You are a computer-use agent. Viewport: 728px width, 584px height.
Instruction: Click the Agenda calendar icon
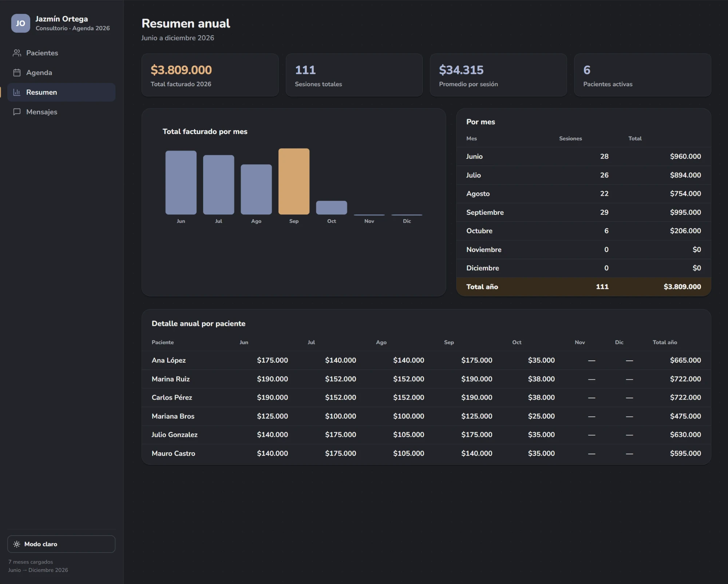coord(17,72)
